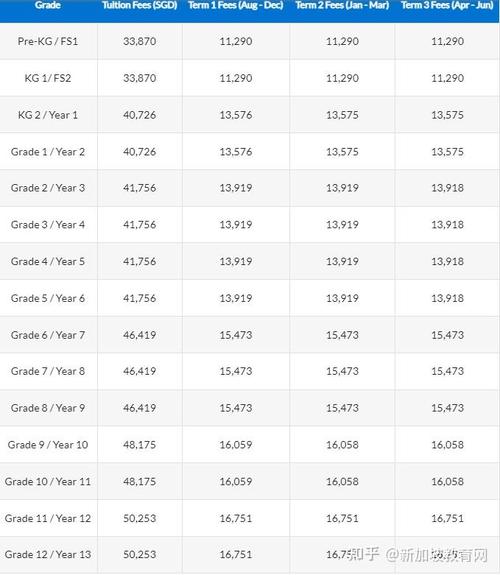
Task: Click the Tuition Fees (SGD) header
Action: coord(140,5)
